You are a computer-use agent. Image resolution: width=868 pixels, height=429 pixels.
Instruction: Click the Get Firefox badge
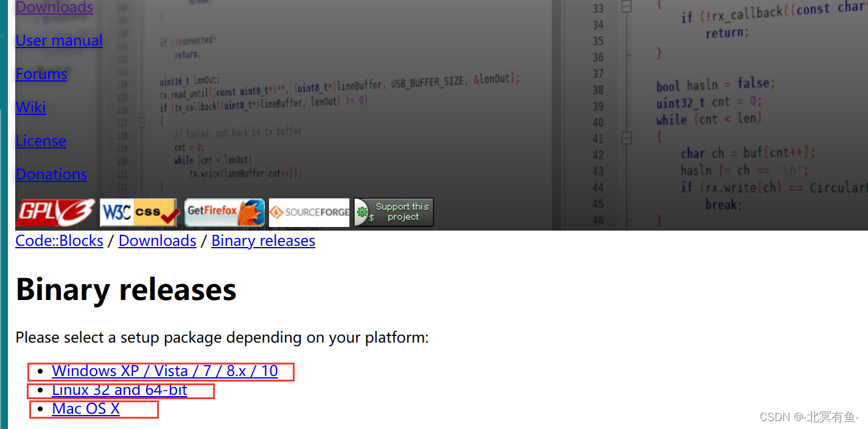coord(224,212)
